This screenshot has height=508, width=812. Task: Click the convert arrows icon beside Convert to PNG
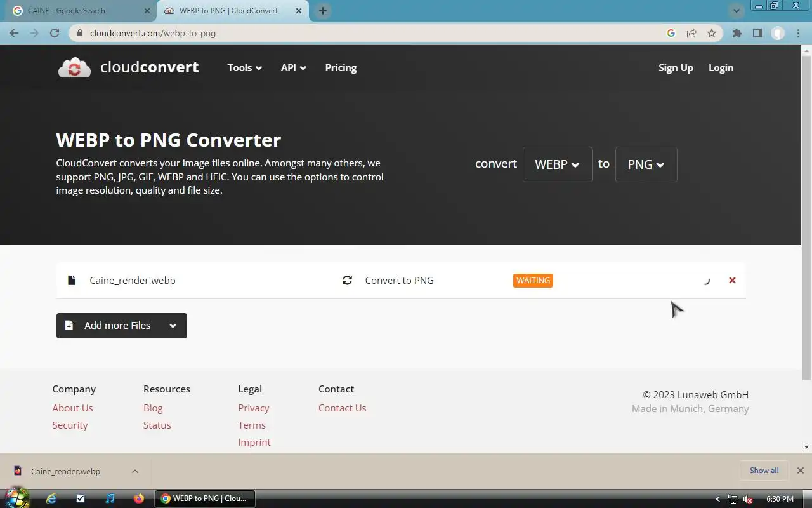point(347,280)
